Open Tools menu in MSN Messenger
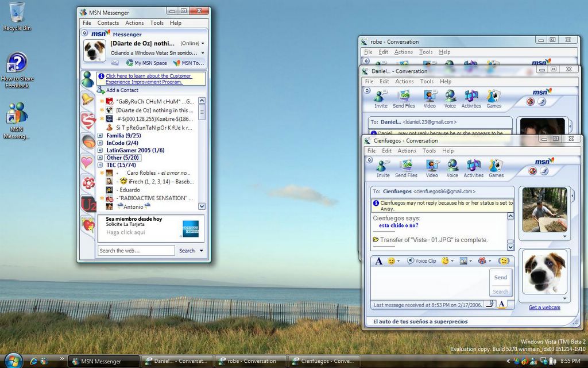Viewport: 588px width, 368px height. [x=157, y=23]
